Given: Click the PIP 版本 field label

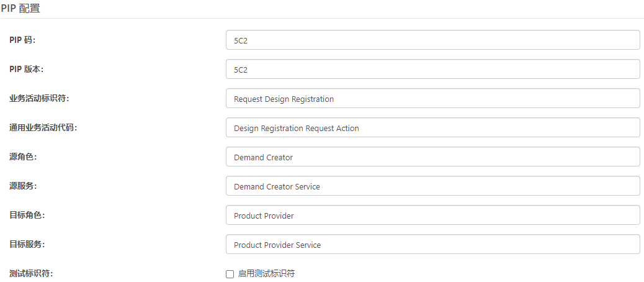Looking at the screenshot, I should (x=26, y=70).
